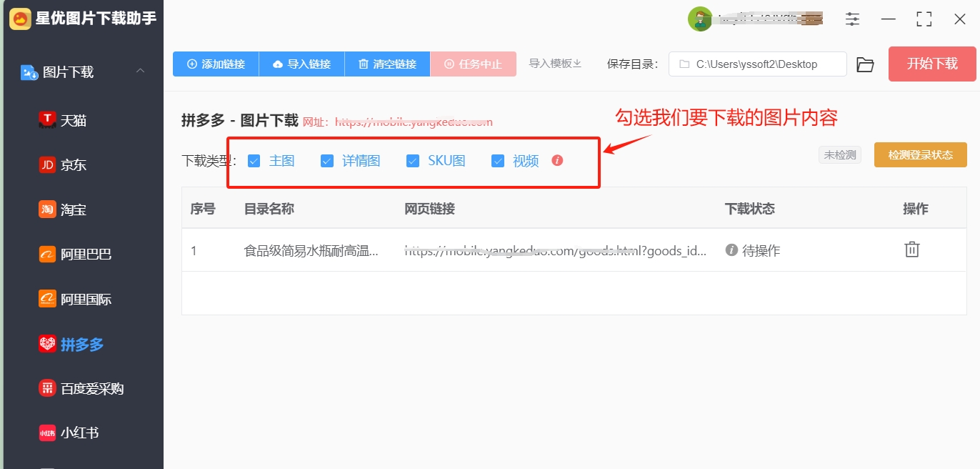The height and width of the screenshot is (469, 980).
Task: Uncheck the 主图 checkbox
Action: click(x=254, y=161)
